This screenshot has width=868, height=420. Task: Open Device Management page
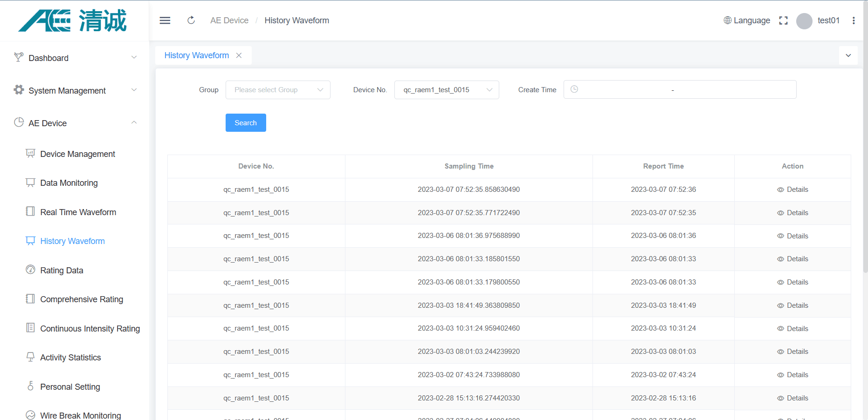click(x=77, y=154)
